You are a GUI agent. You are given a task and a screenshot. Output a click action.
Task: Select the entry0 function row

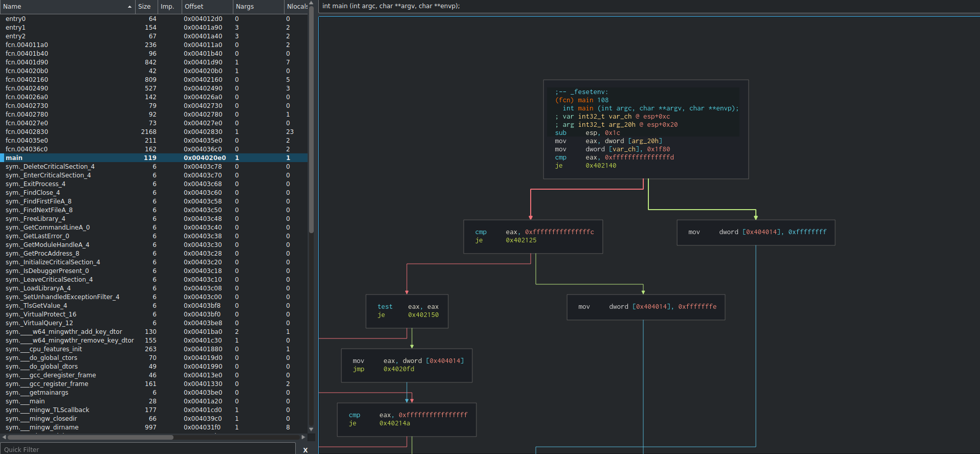(x=154, y=19)
